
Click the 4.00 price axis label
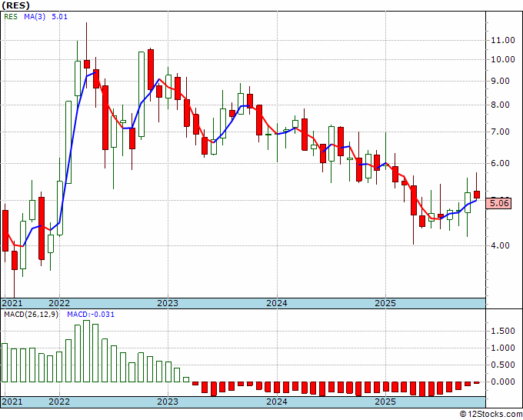501,245
